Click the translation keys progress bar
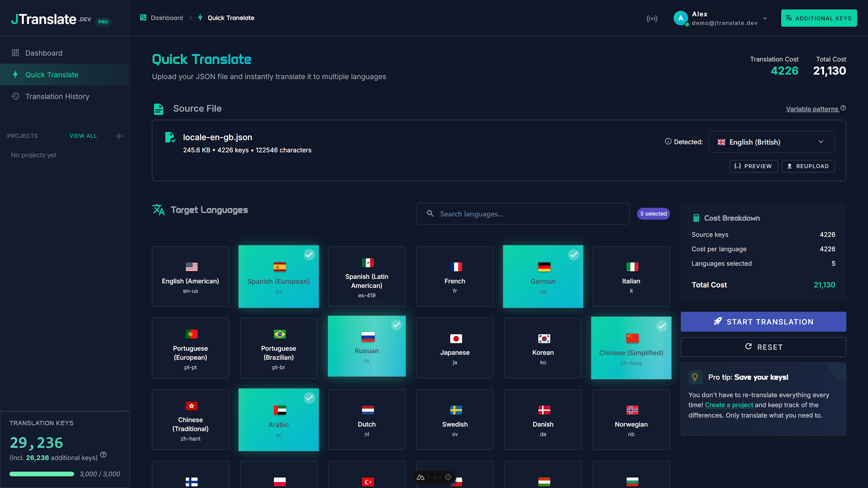This screenshot has height=488, width=868. [x=41, y=474]
